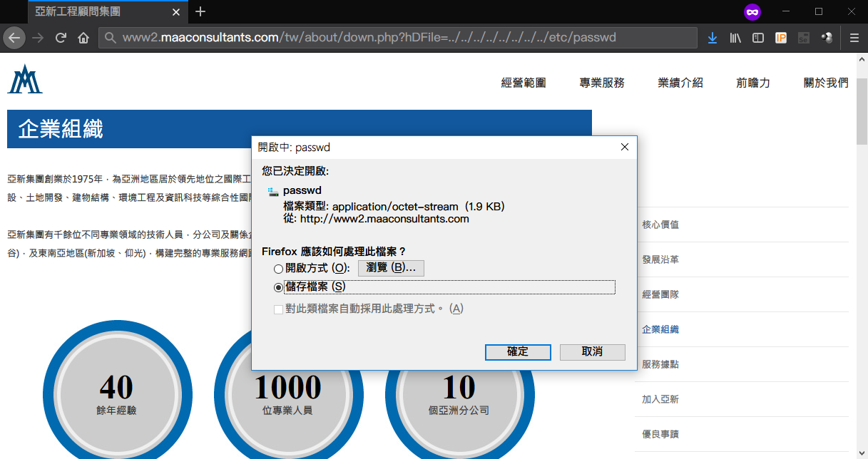868x459 pixels.
Task: Open the 前瞻力 menu
Action: pos(753,83)
